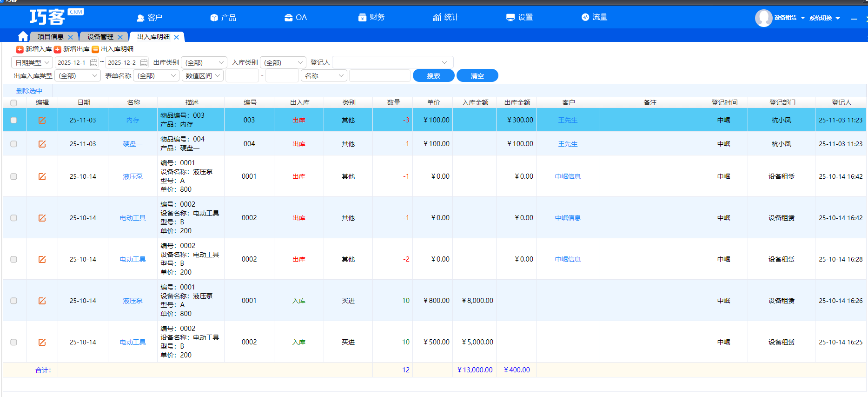Click the search keyword input field beside 名称
868x397 pixels.
pos(379,75)
